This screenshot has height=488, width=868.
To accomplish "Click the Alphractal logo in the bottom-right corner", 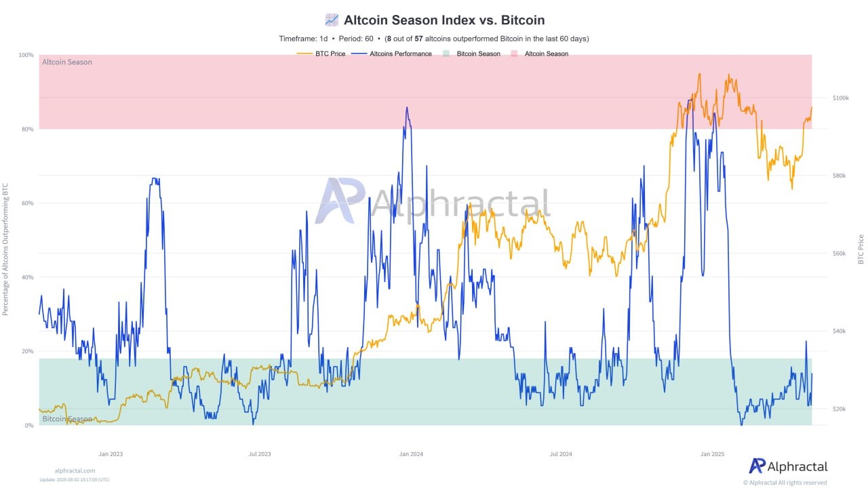I will click(x=788, y=466).
